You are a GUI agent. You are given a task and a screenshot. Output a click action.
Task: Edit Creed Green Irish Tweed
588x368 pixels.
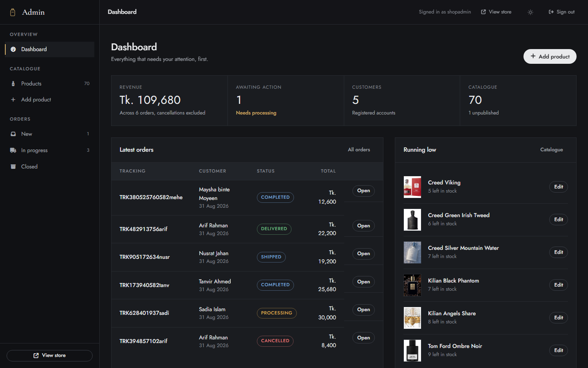point(559,220)
